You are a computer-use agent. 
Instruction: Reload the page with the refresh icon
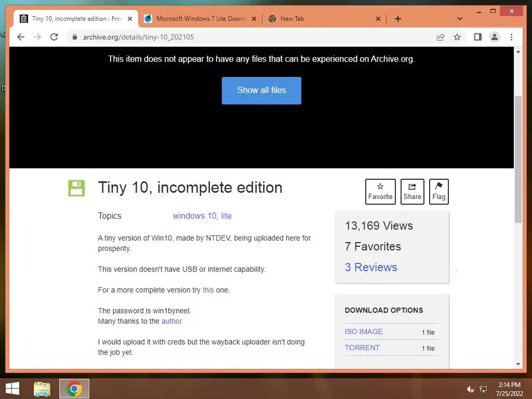click(54, 37)
